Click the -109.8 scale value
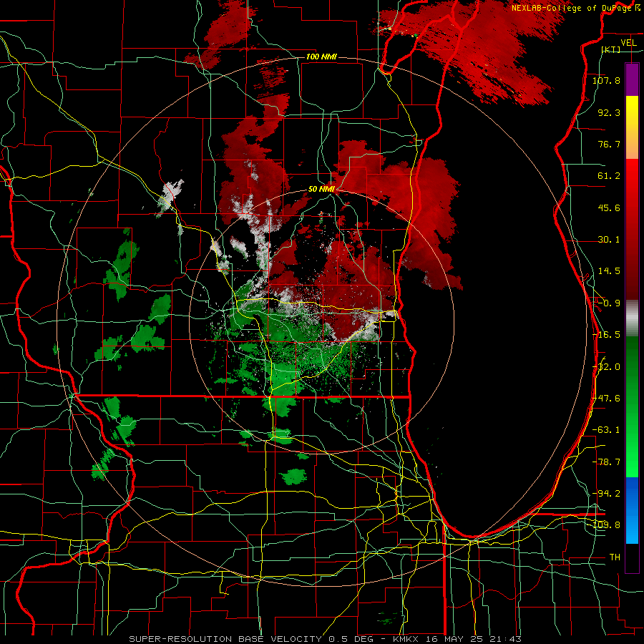644x644 pixels. (607, 525)
